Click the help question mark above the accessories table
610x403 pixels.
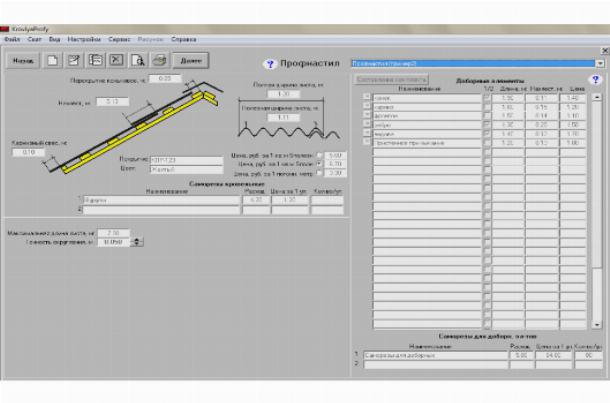tap(595, 79)
